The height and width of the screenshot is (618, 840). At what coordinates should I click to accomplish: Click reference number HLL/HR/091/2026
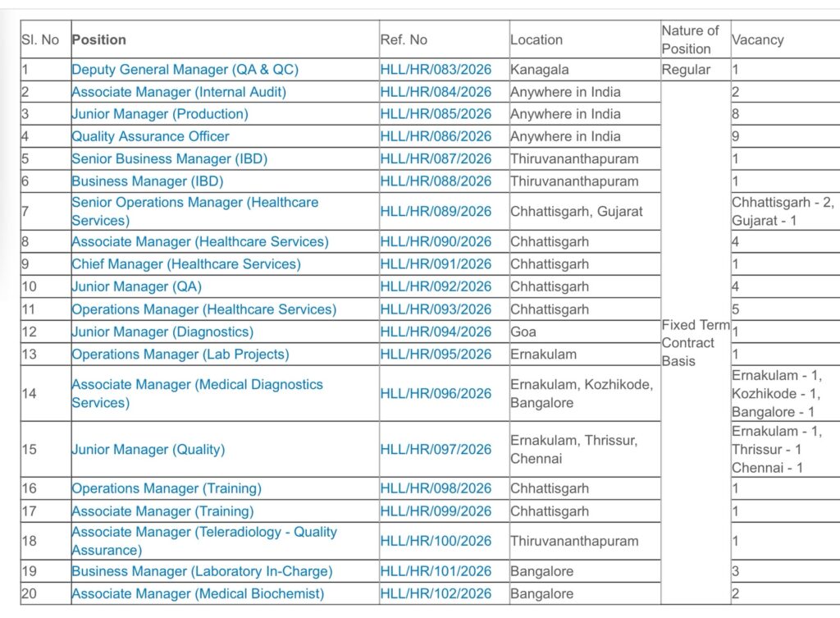click(436, 264)
